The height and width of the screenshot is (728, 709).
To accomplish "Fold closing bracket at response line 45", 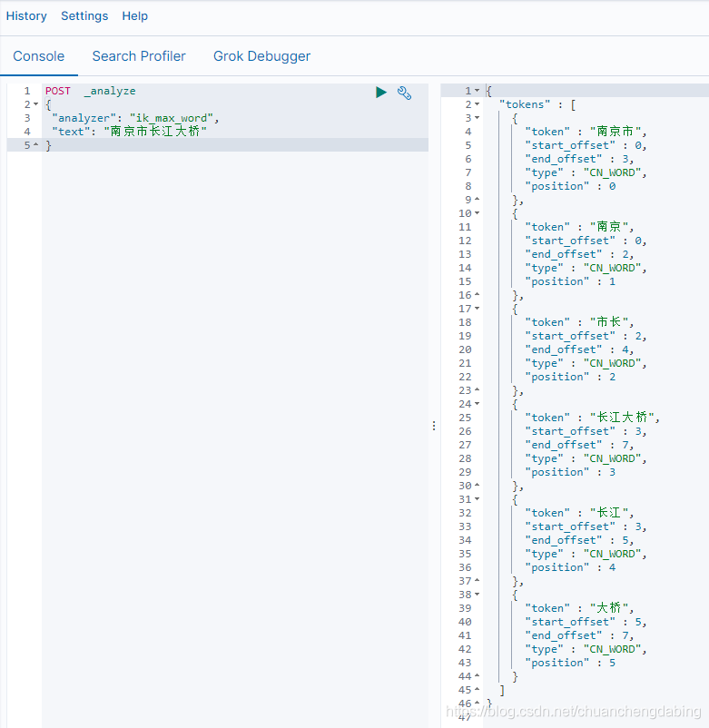I will pos(477,690).
